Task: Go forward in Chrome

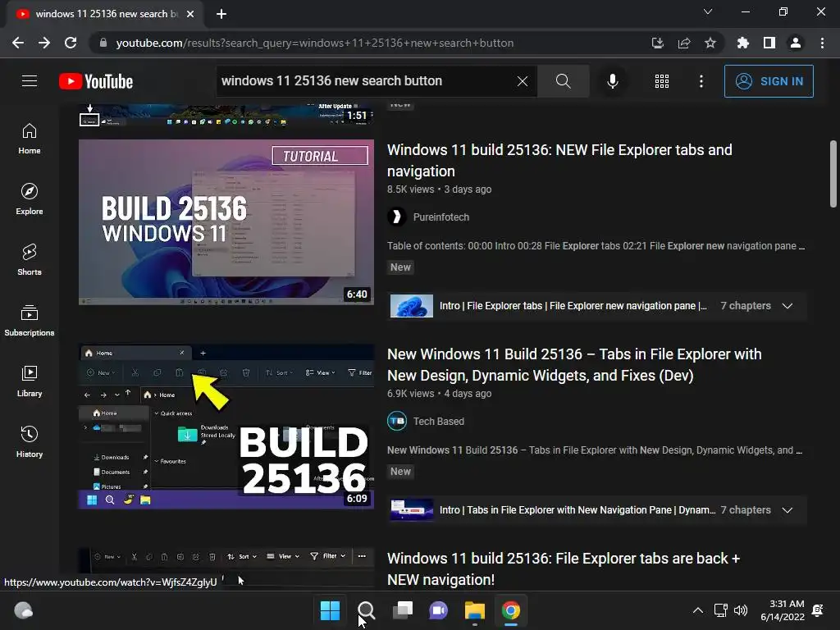Action: tap(44, 43)
